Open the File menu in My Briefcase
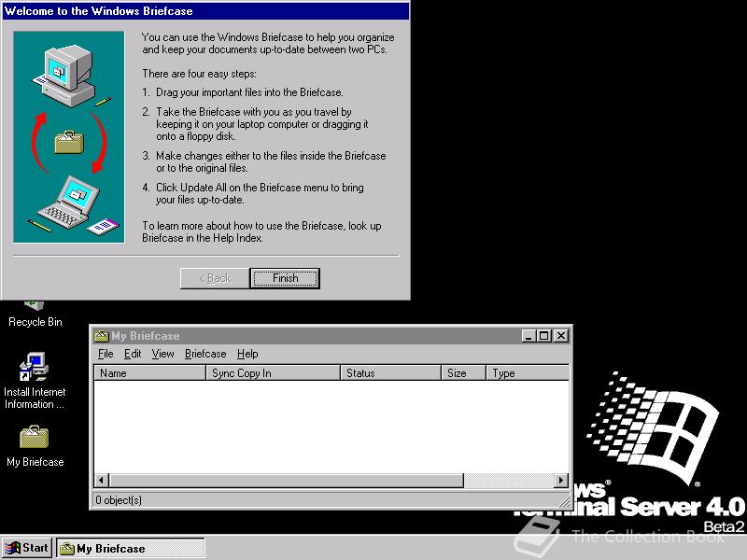This screenshot has width=747, height=560. pos(106,354)
